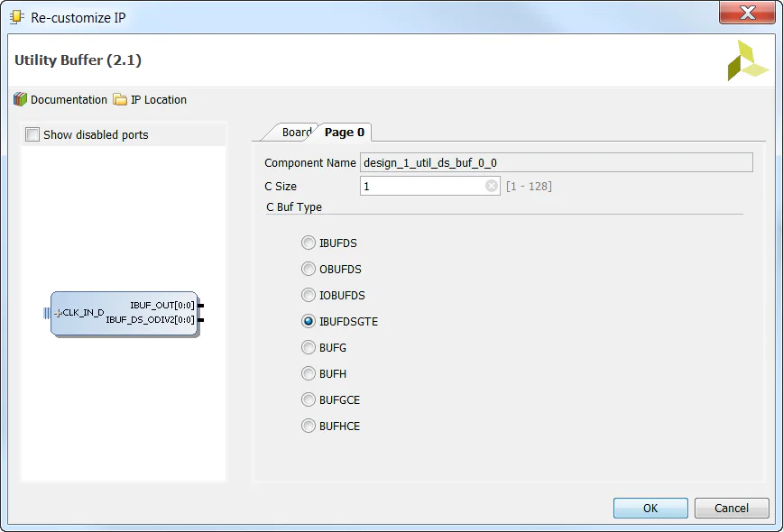This screenshot has height=532, width=783.
Task: Click inside the C Size input box
Action: coord(424,186)
